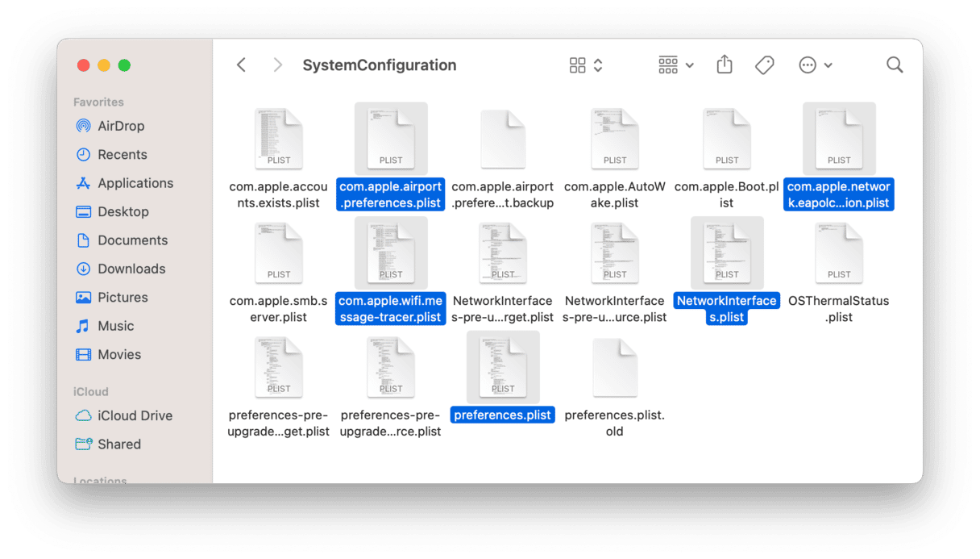
Task: Open the Music sidebar folder
Action: pos(104,326)
